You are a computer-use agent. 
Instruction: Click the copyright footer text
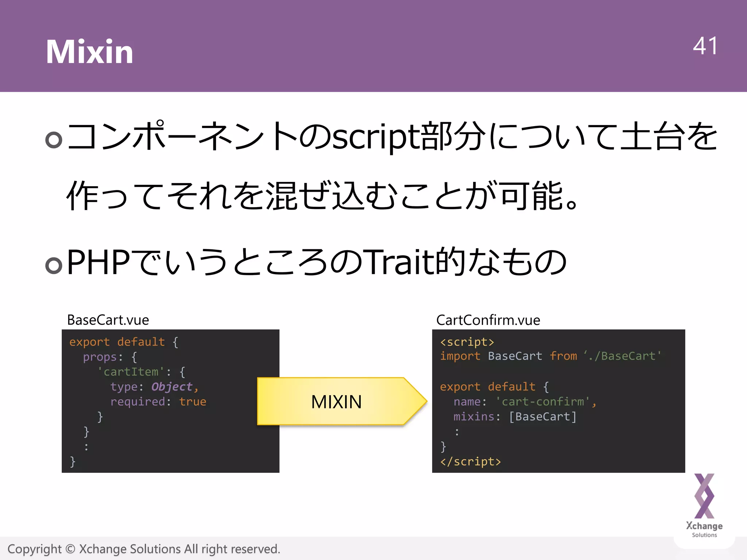(x=144, y=549)
